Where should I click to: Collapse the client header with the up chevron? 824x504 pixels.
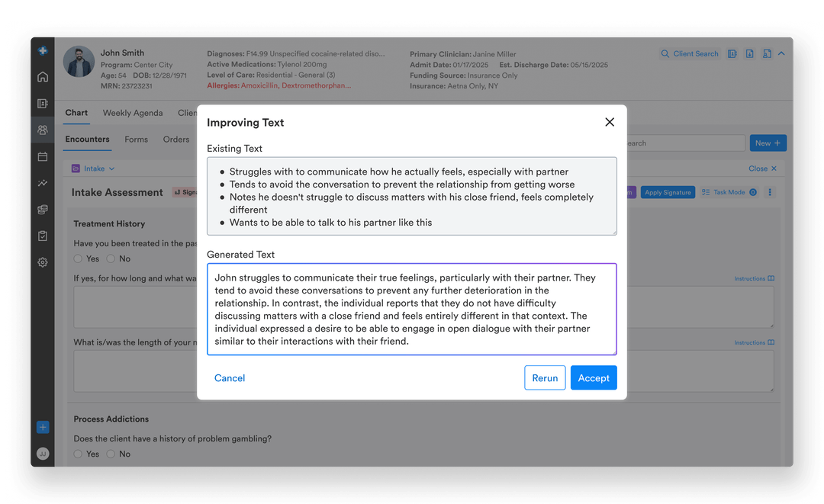coord(781,53)
